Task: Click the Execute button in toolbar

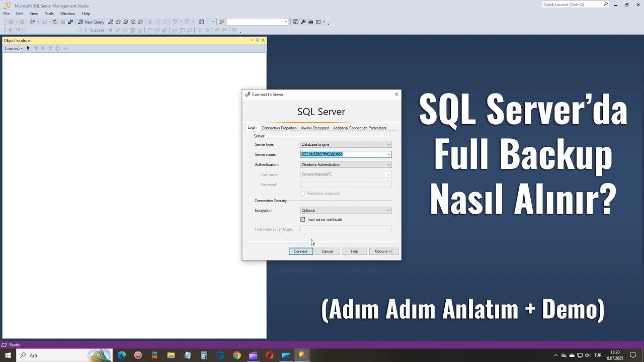Action: tap(94, 30)
